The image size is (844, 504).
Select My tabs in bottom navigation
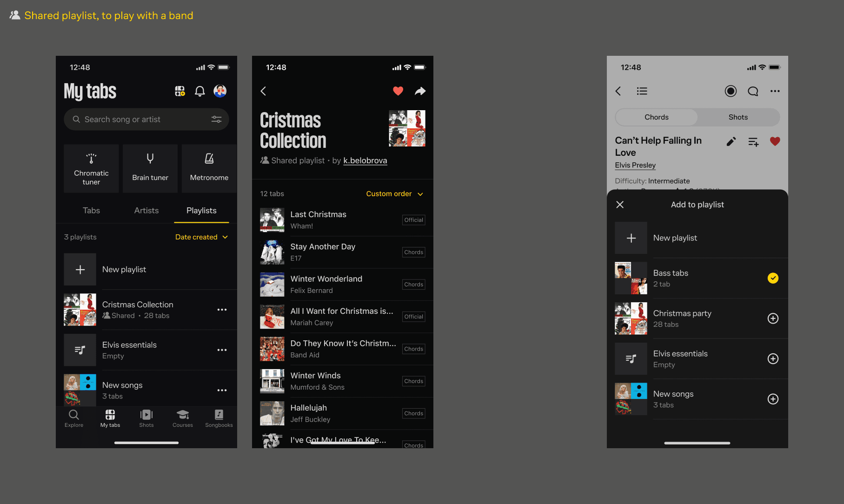(x=110, y=418)
